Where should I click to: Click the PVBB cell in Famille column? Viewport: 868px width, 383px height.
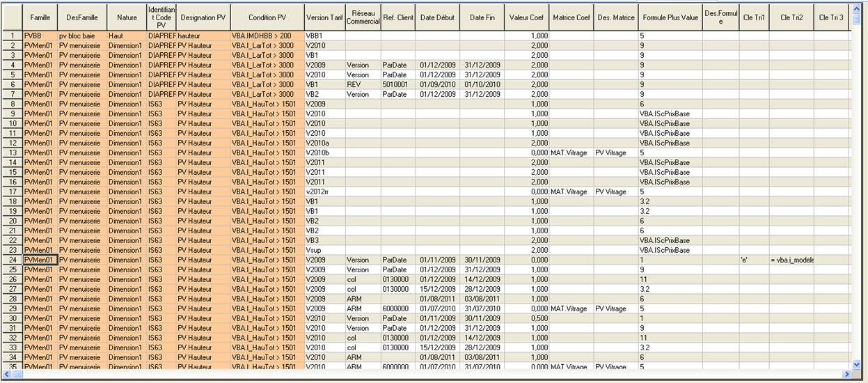40,35
